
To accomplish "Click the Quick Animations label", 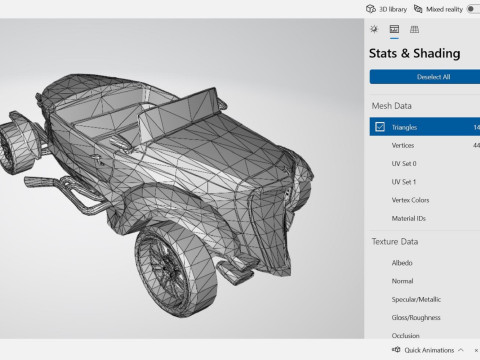I will tap(429, 350).
